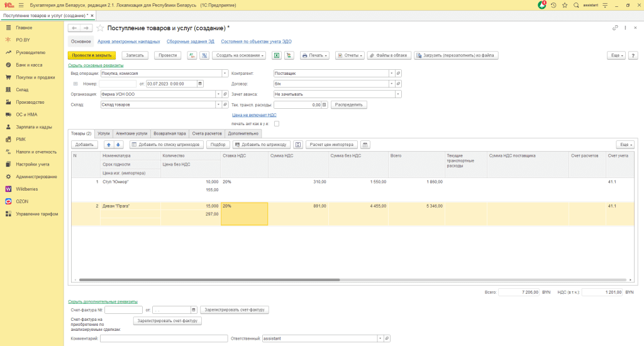Open 'Цена не включает НДС' link
The height and width of the screenshot is (346, 644).
pos(254,115)
